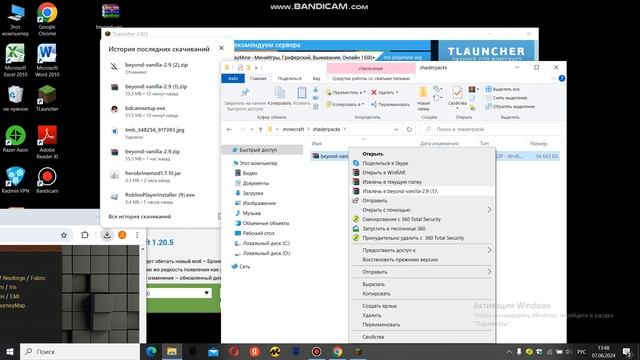
Task: Open Chrome profile avatar icon
Action: coord(122,235)
